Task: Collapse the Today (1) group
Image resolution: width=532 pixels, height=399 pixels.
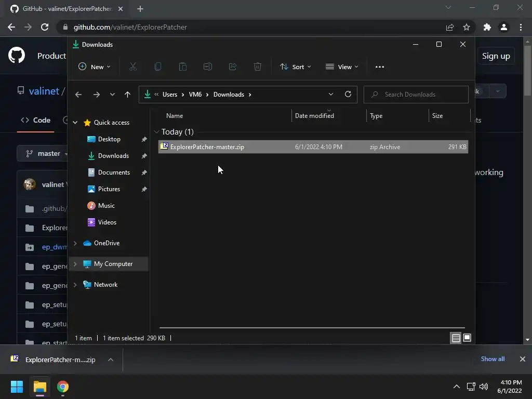Action: [156, 131]
